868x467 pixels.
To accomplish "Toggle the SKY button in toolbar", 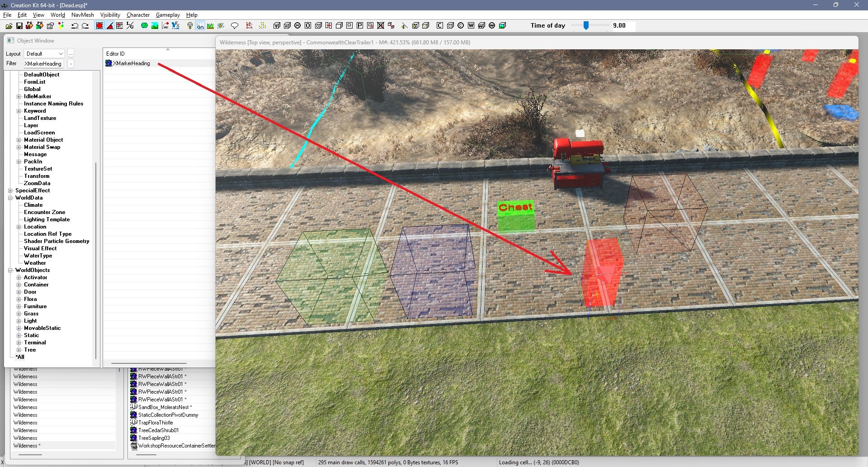I will point(200,26).
